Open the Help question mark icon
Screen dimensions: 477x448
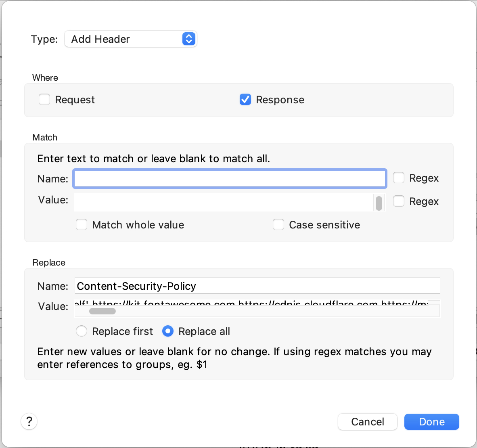tap(29, 421)
